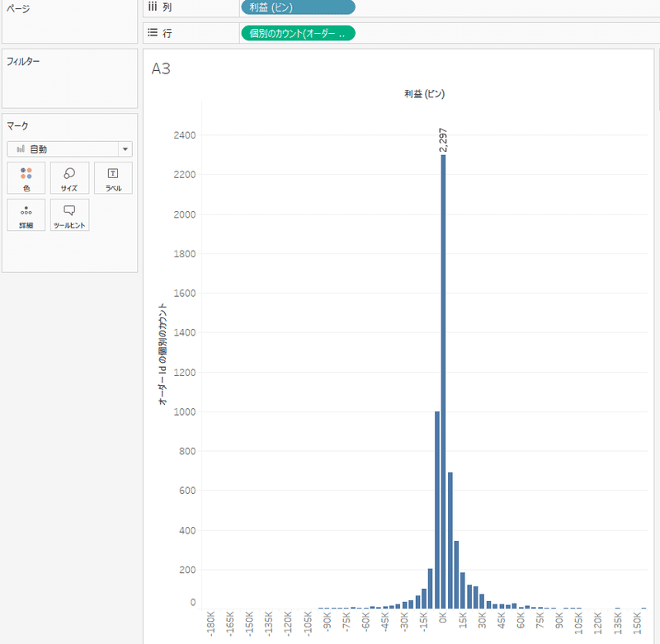Select the 個別のカウント(オーダー) pill on Rows
Image resolution: width=660 pixels, height=644 pixels.
(x=298, y=33)
